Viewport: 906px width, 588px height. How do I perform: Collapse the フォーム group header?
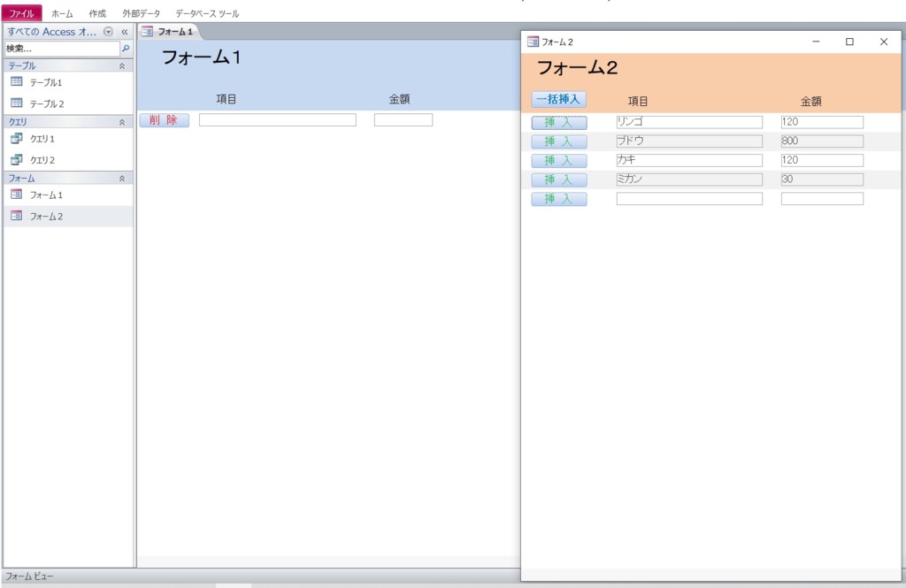[x=122, y=179]
